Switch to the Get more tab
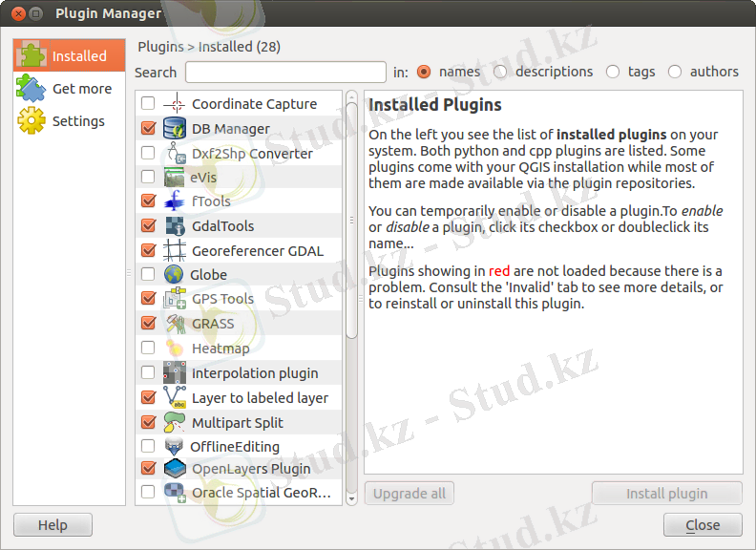 click(x=69, y=88)
